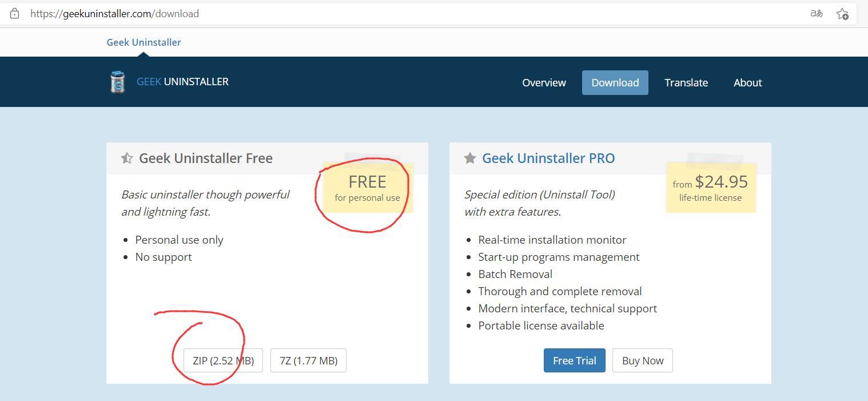The width and height of the screenshot is (868, 401).
Task: Start the Free Trial of PRO
Action: click(x=575, y=360)
